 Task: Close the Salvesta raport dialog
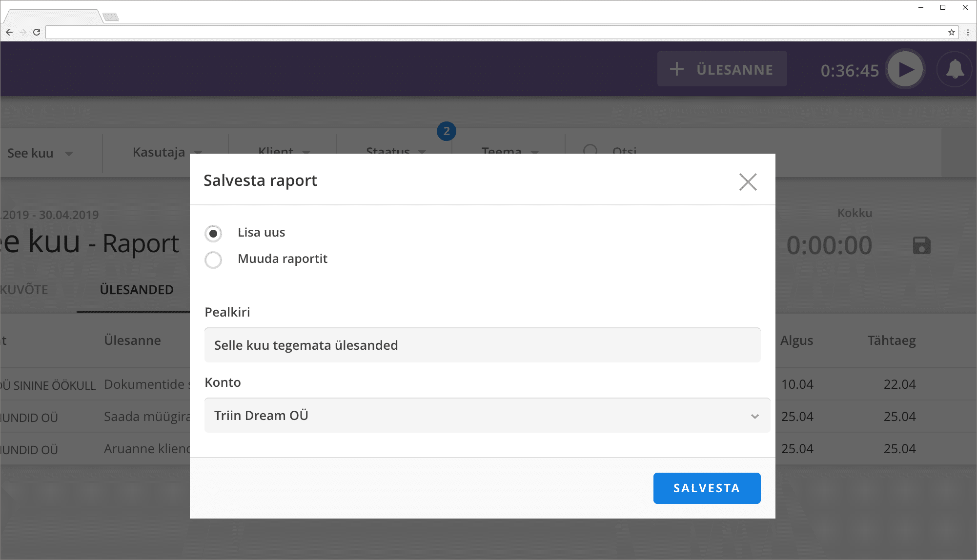point(748,182)
